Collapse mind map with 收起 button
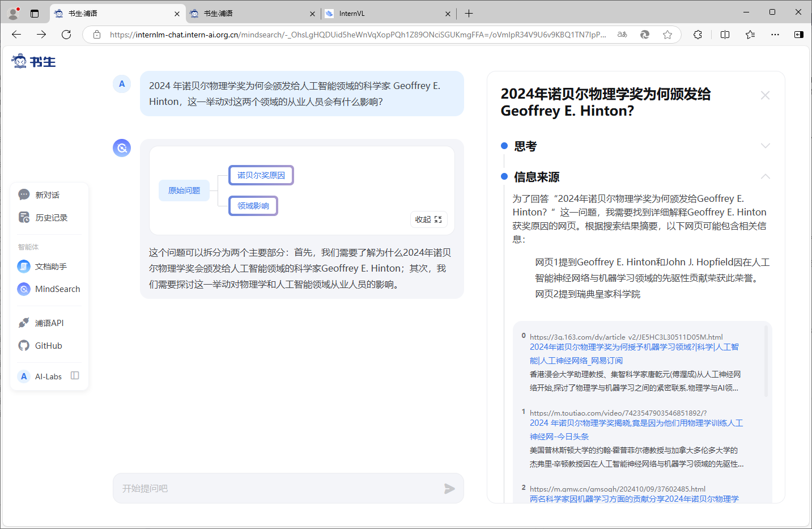812x529 pixels. pos(428,219)
